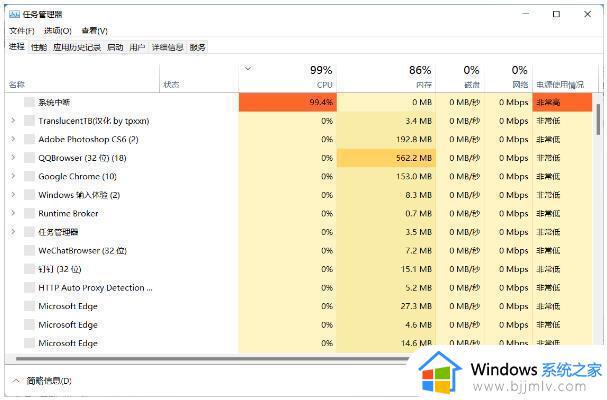Select the 8.3 MB memory cell
The image size is (607, 400).
(x=386, y=195)
